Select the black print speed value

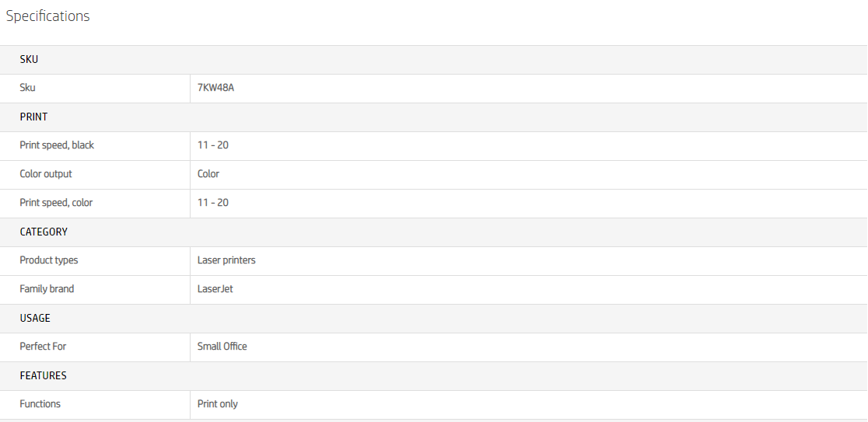coord(212,145)
